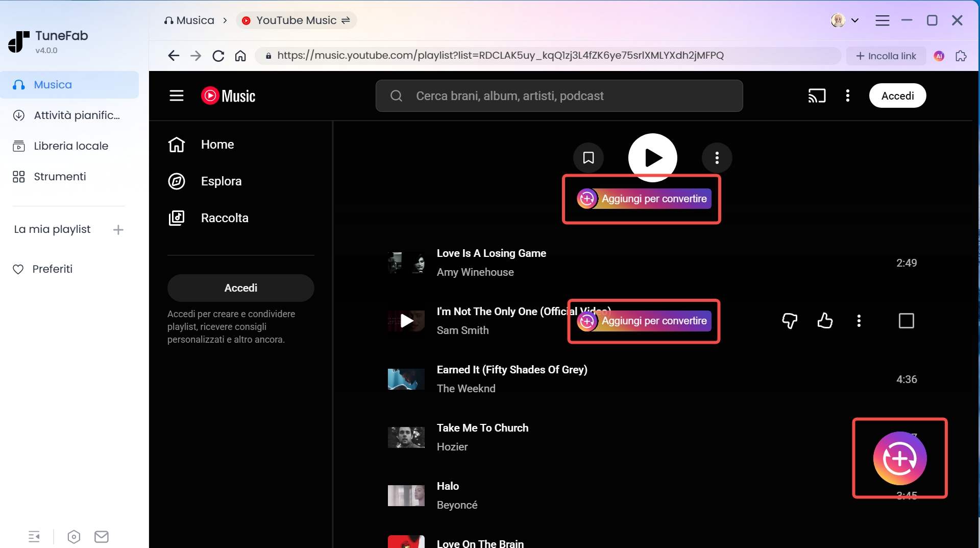Reload the page with the refresh icon
The height and width of the screenshot is (548, 980).
coord(218,56)
